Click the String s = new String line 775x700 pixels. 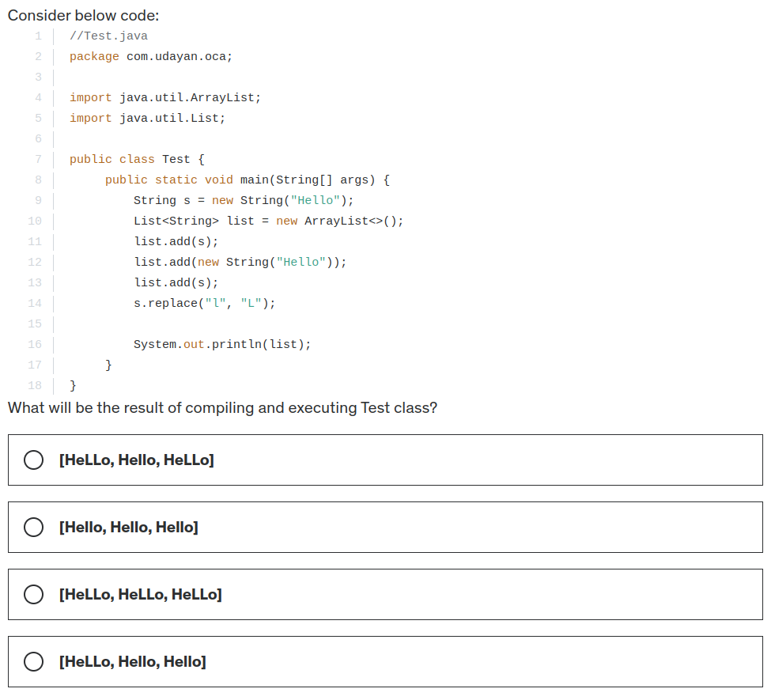coord(244,200)
